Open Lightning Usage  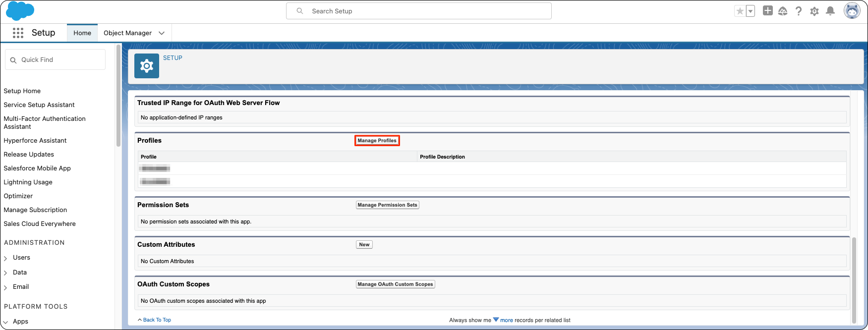coord(28,182)
